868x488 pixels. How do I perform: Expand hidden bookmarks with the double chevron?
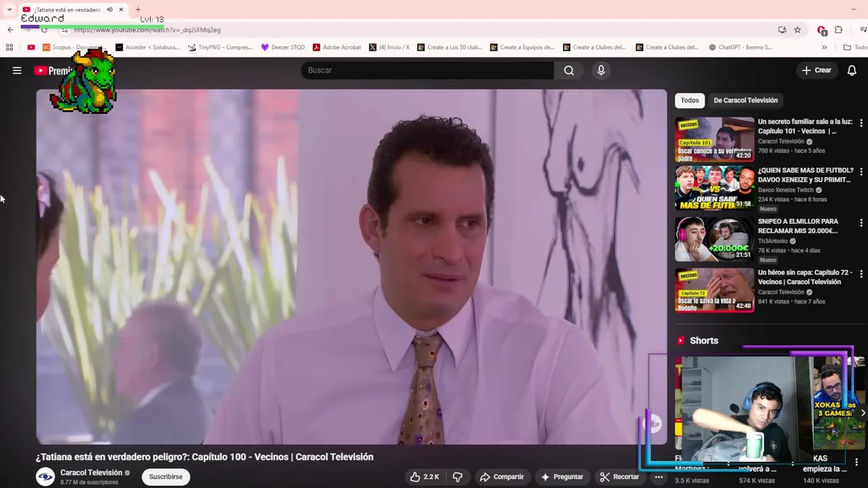824,47
